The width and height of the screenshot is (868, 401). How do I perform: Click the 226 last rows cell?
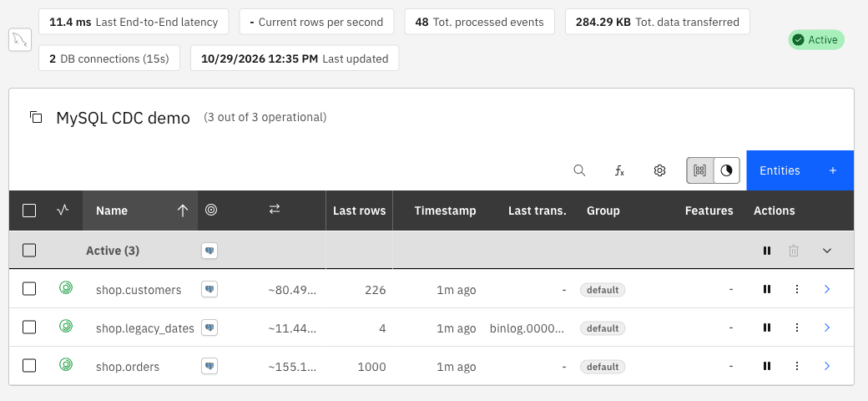[376, 290]
